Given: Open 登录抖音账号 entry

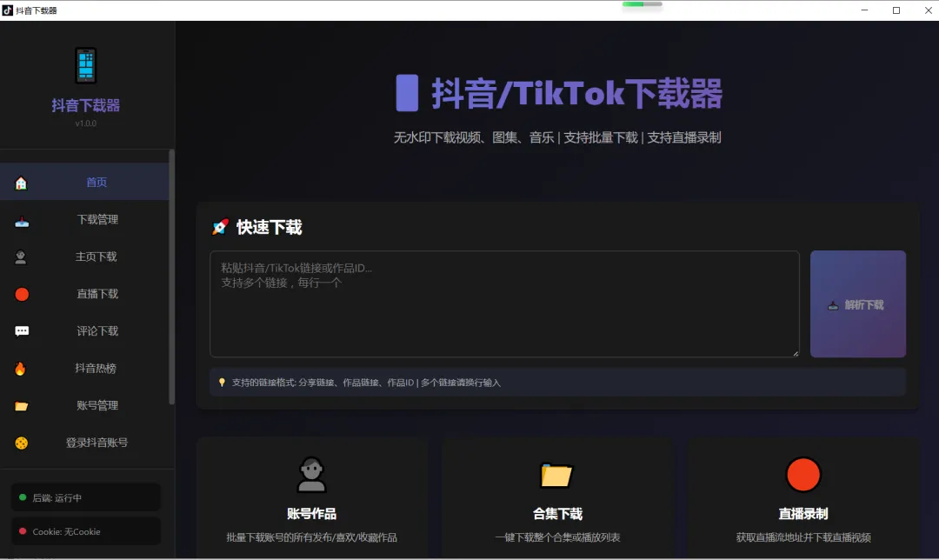Looking at the screenshot, I should [84, 442].
